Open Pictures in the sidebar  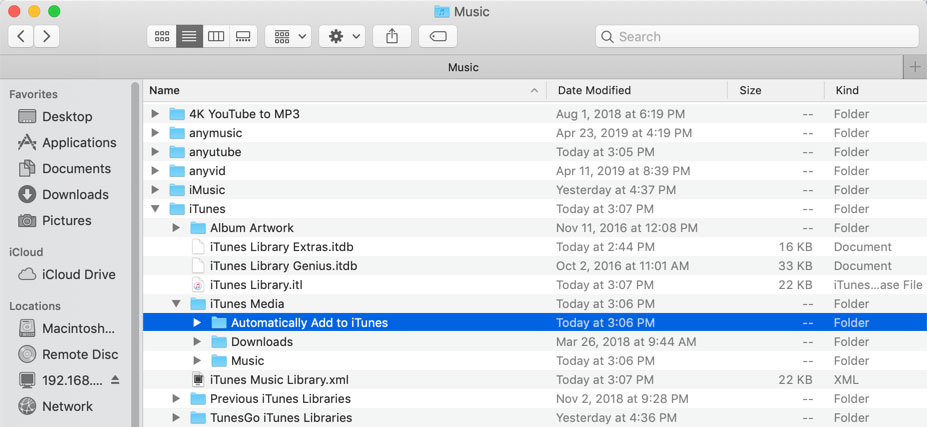tap(55, 221)
